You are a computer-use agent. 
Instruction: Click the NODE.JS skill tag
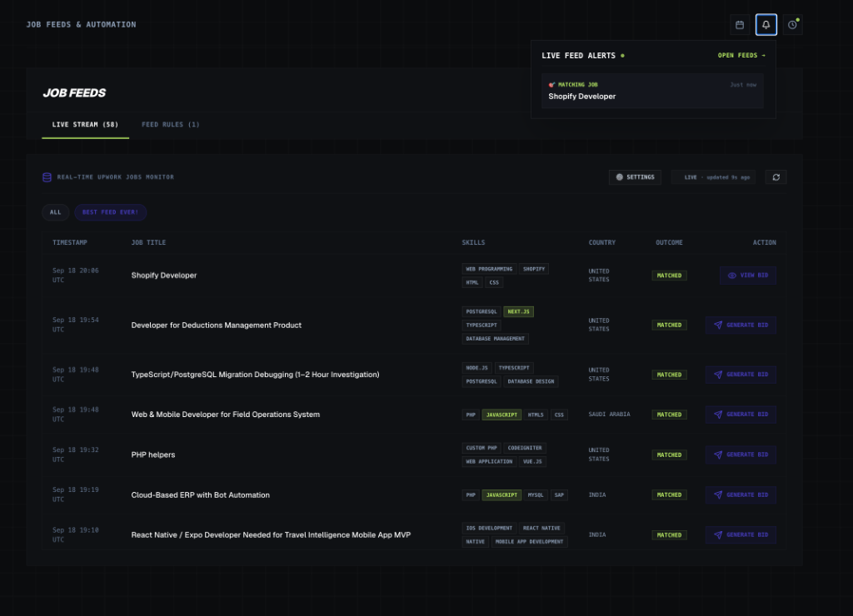477,368
